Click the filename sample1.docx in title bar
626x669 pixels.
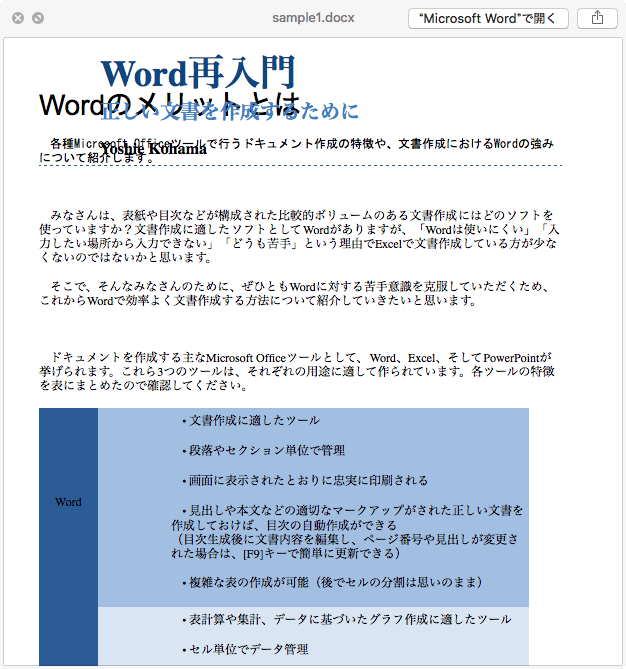pos(313,18)
